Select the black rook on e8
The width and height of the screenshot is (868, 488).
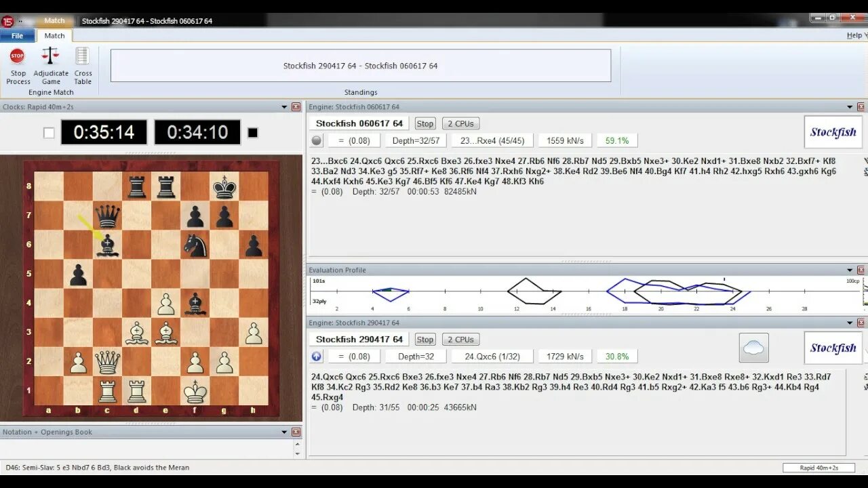coord(166,186)
